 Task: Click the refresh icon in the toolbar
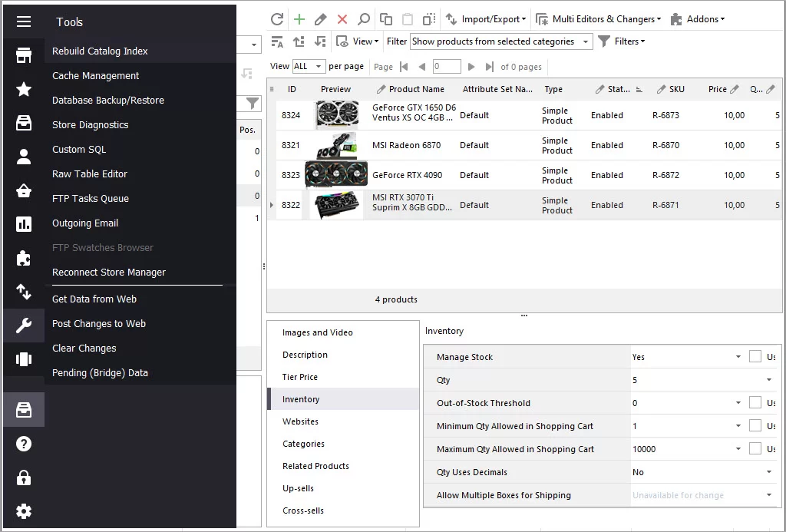(277, 19)
